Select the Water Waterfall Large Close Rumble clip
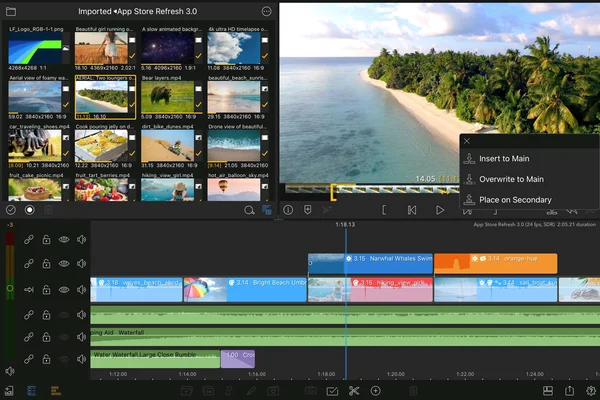600x400 pixels. pos(155,359)
